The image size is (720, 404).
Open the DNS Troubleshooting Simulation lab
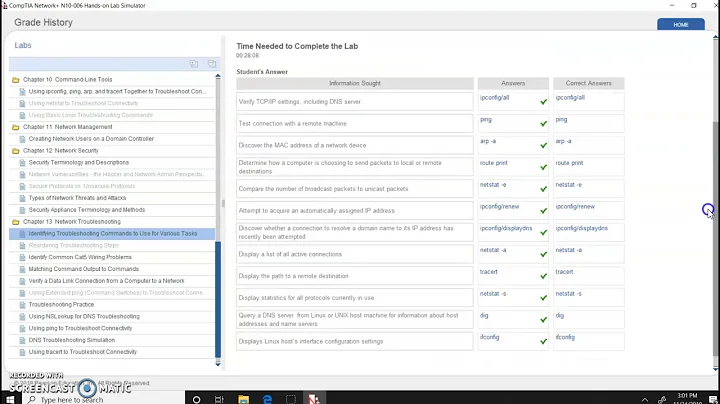pos(71,340)
